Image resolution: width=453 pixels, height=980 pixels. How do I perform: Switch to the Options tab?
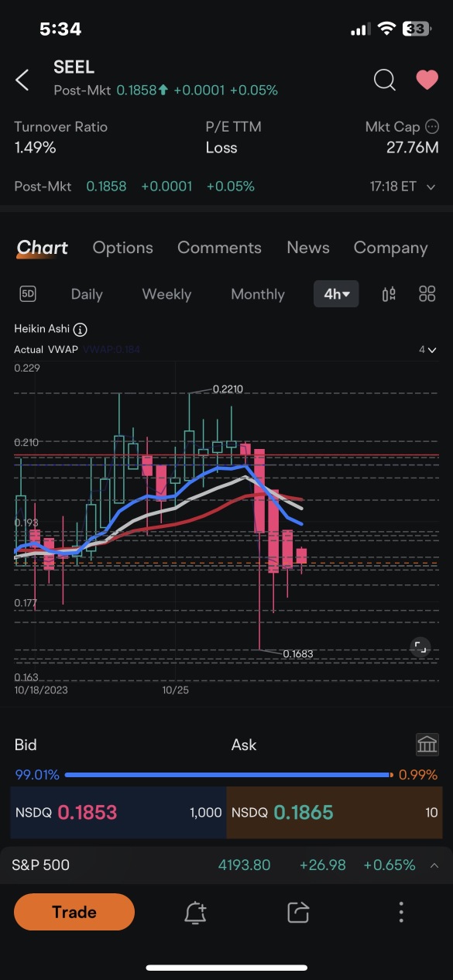[x=122, y=248]
